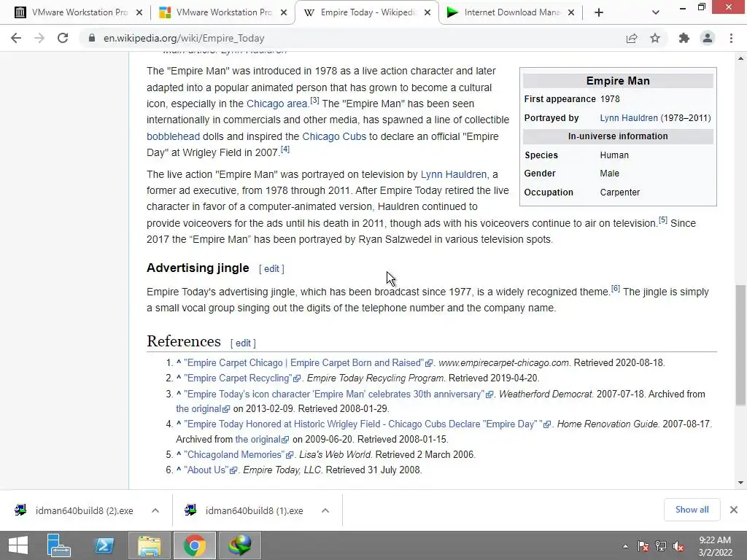The height and width of the screenshot is (560, 747).
Task: Close the Empire Today Wikipedia tab
Action: (427, 12)
